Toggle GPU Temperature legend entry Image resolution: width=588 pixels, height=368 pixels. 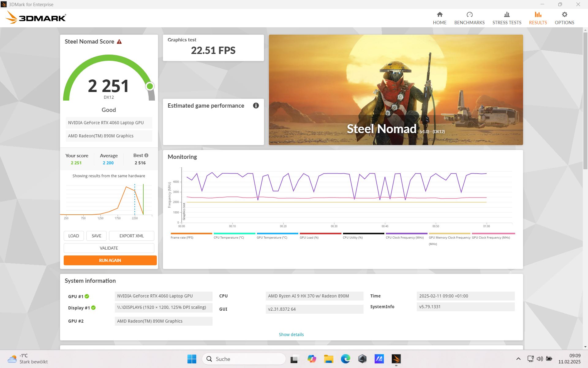point(272,237)
